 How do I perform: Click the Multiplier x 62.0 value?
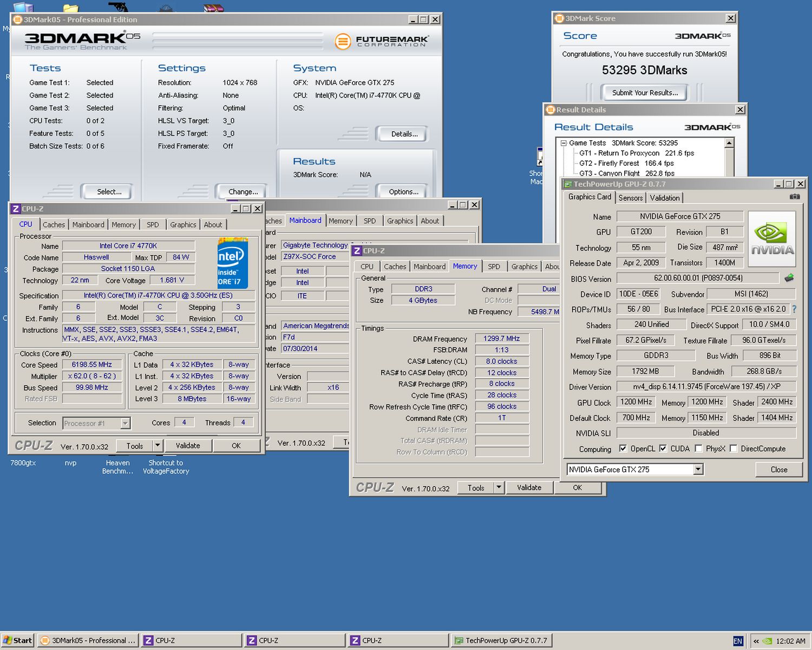pos(91,376)
